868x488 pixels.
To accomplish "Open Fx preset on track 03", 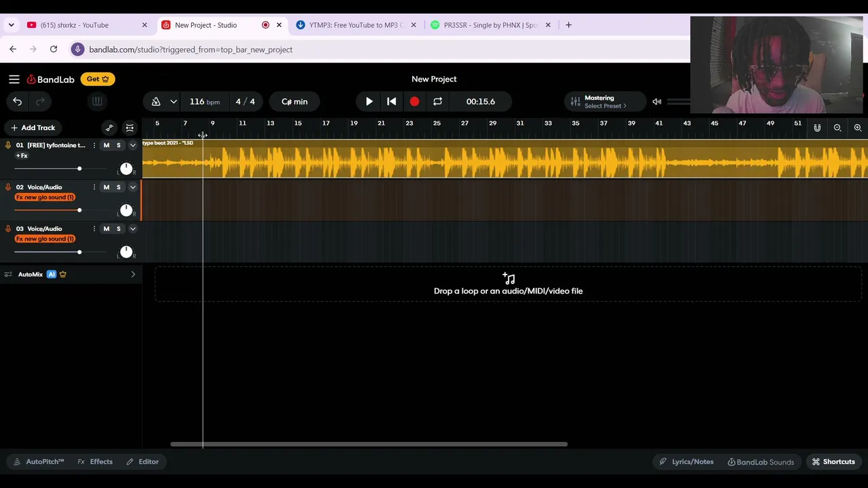I will tap(45, 239).
